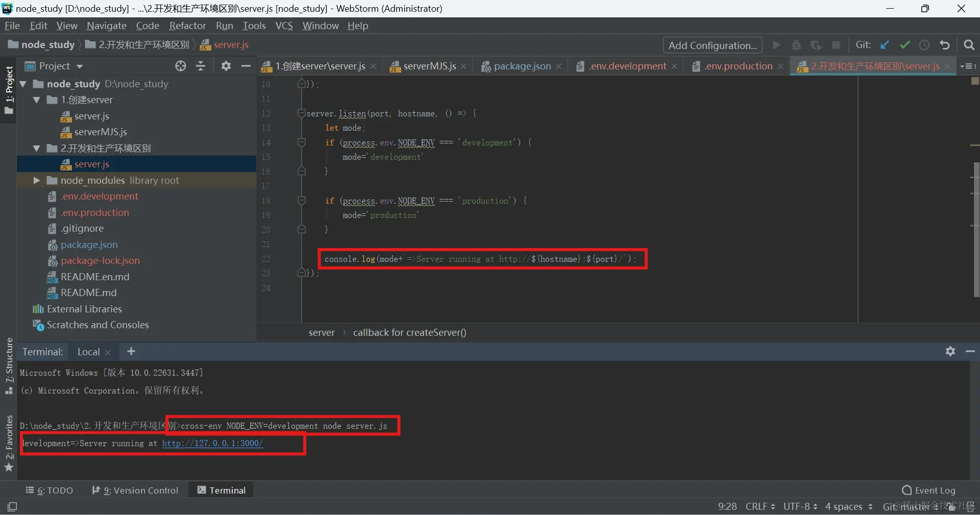Open the Navigate menu
980x515 pixels.
tap(107, 26)
